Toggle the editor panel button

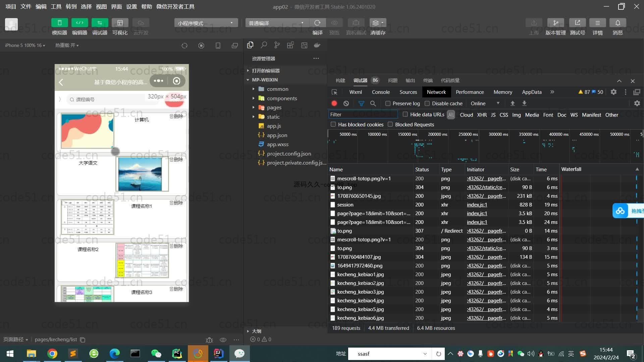pyautogui.click(x=80, y=23)
